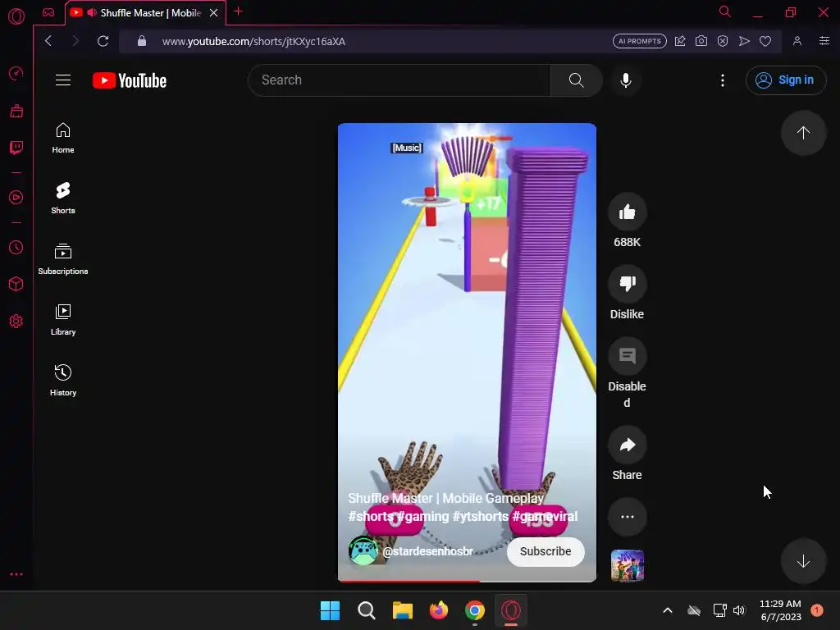This screenshot has width=840, height=630.
Task: Open File Explorer from taskbar
Action: (402, 610)
